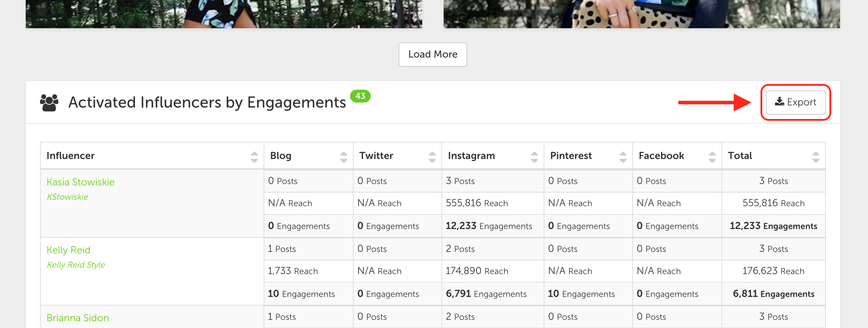Open the right leopard-print post thumbnail
The height and width of the screenshot is (328, 868).
(x=642, y=14)
